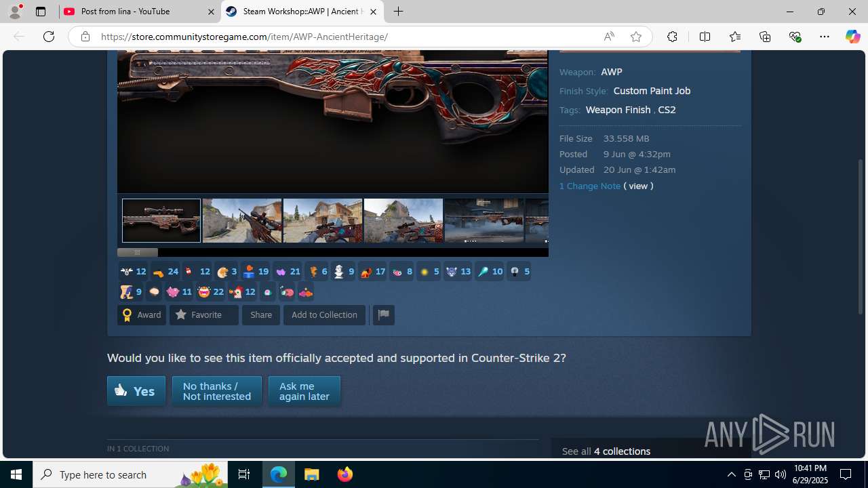Open File Explorer from taskbar

click(x=312, y=474)
